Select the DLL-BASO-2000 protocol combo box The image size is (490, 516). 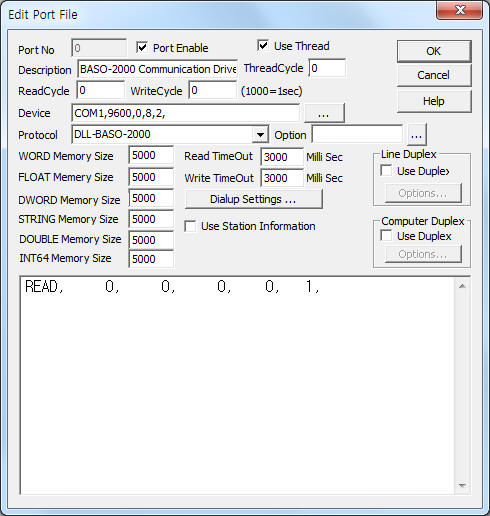click(170, 135)
